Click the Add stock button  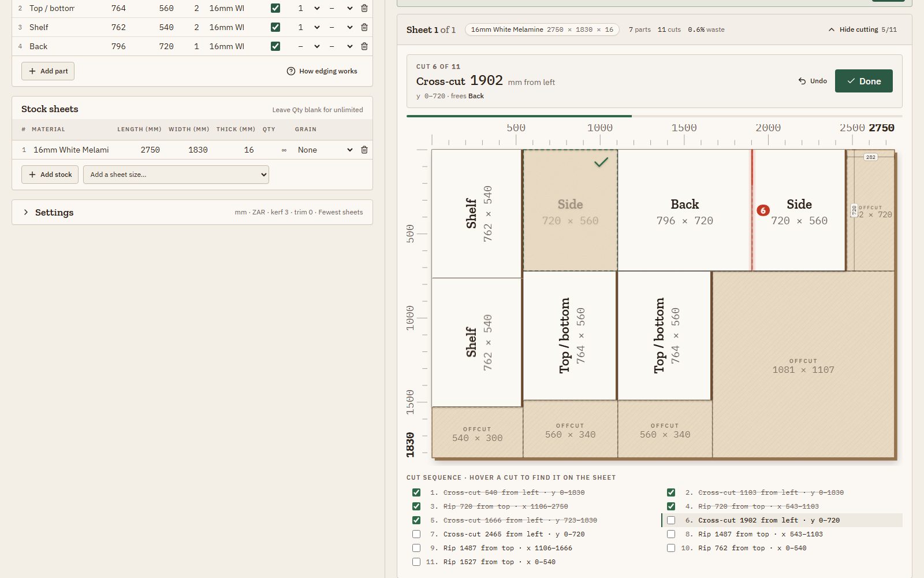click(x=50, y=175)
